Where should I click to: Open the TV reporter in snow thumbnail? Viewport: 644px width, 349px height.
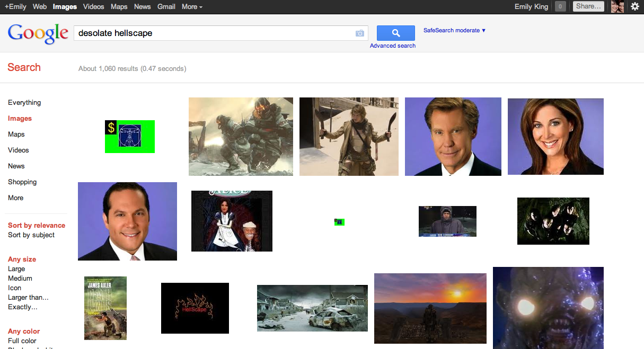[x=447, y=221]
